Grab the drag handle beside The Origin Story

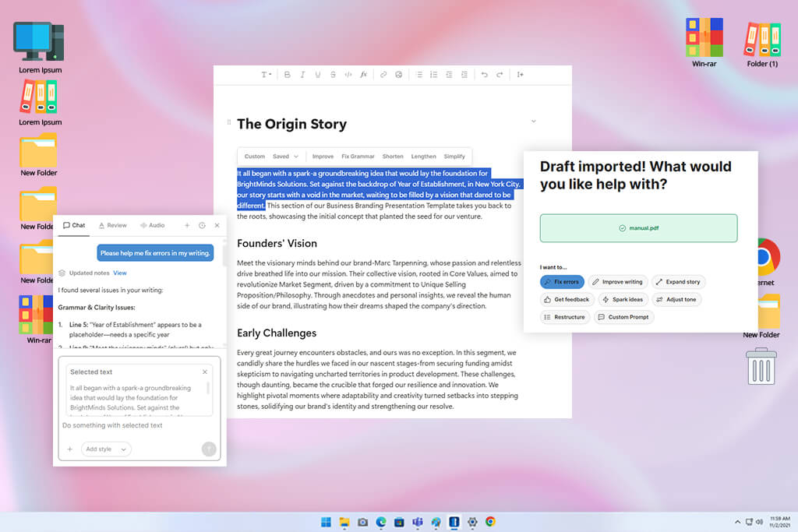click(x=229, y=122)
